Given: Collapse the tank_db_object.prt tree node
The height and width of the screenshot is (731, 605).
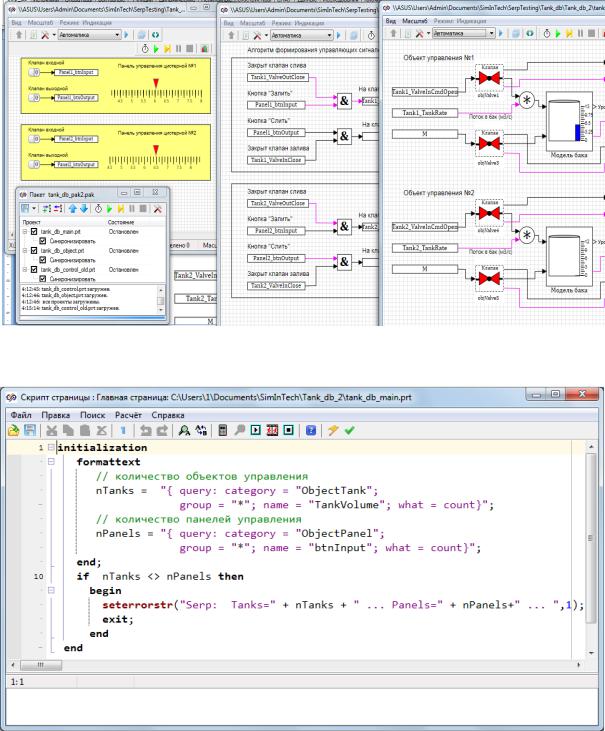Looking at the screenshot, I should pos(25,250).
